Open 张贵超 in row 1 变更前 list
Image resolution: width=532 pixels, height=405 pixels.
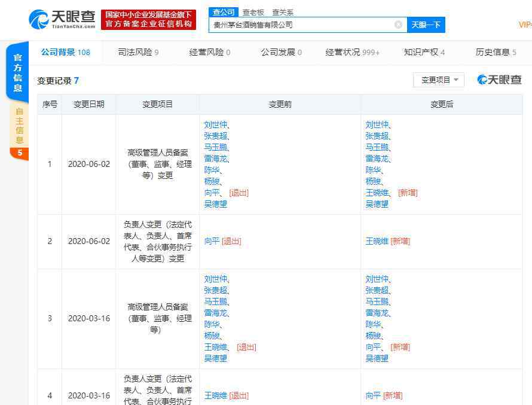[215, 136]
